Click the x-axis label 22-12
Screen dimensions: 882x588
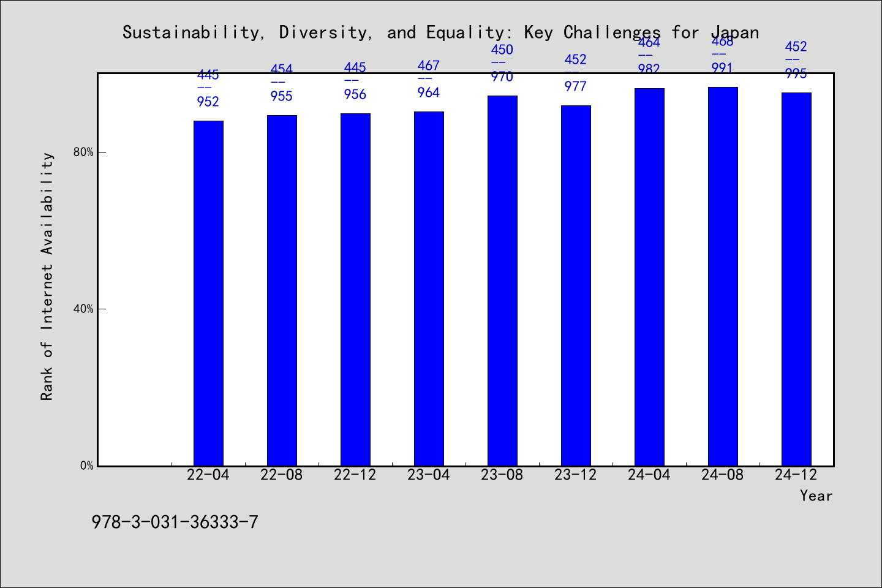[x=355, y=475]
